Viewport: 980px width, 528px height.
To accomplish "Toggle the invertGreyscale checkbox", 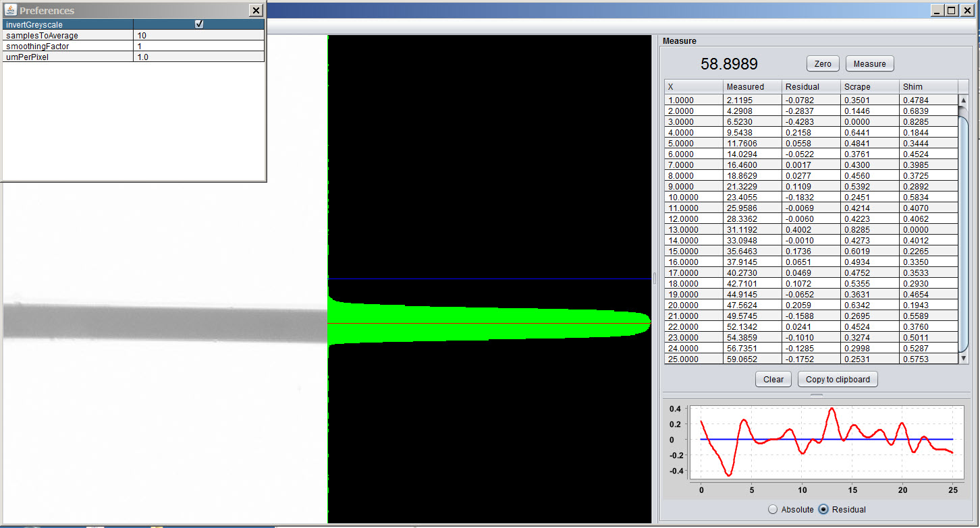I will pos(199,24).
